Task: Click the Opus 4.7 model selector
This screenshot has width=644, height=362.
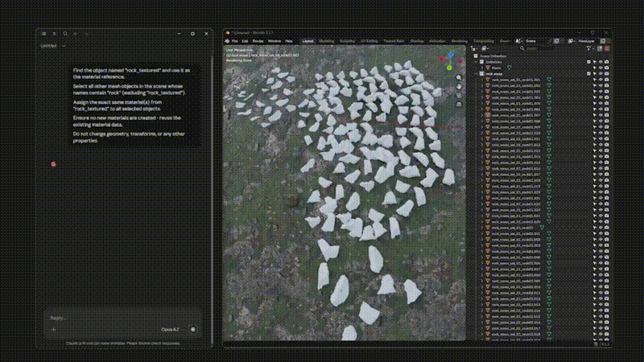Action: (170, 329)
